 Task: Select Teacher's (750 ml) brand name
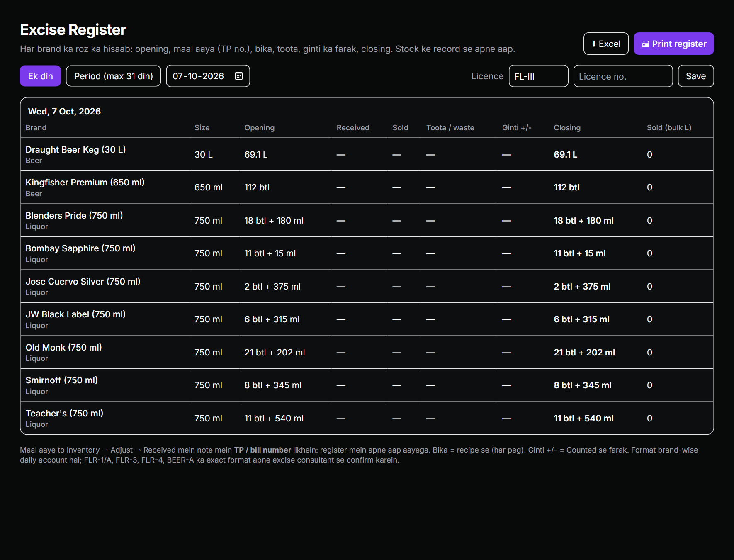click(64, 414)
